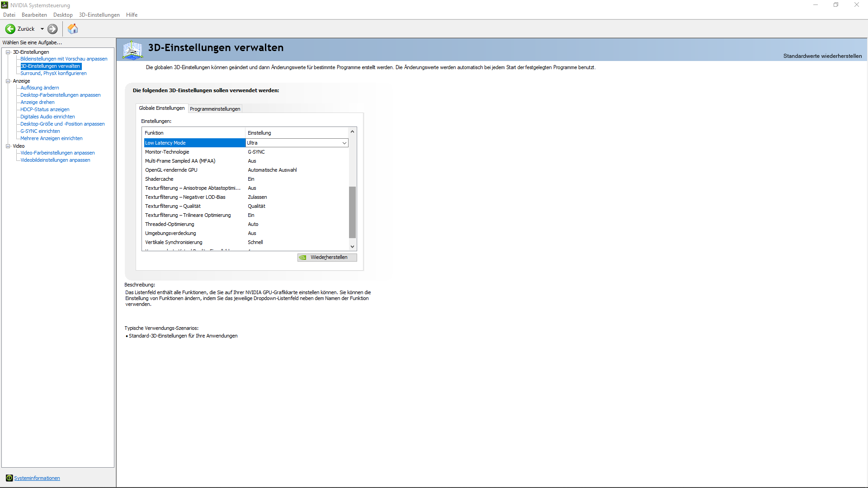This screenshot has width=868, height=488.
Task: Collapse the Video tree node
Action: (x=8, y=146)
